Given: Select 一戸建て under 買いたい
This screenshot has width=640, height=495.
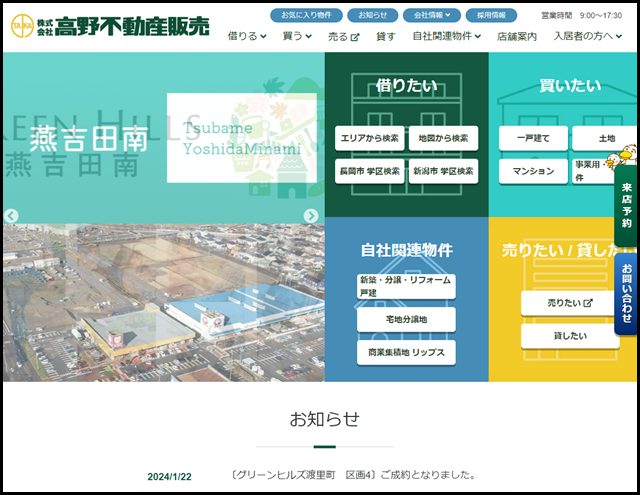Looking at the screenshot, I should (x=533, y=138).
